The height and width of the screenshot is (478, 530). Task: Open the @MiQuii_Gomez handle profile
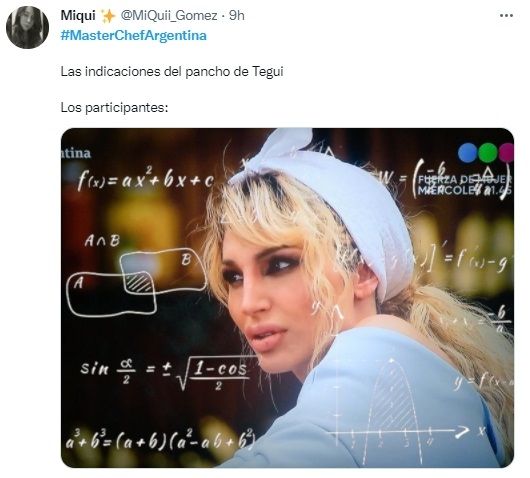tap(169, 16)
